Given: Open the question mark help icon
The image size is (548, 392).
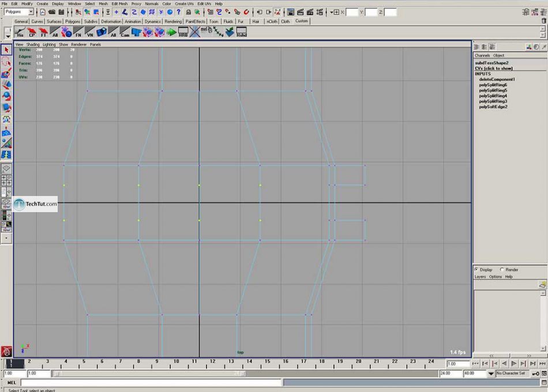Looking at the screenshot, I should [179, 12].
